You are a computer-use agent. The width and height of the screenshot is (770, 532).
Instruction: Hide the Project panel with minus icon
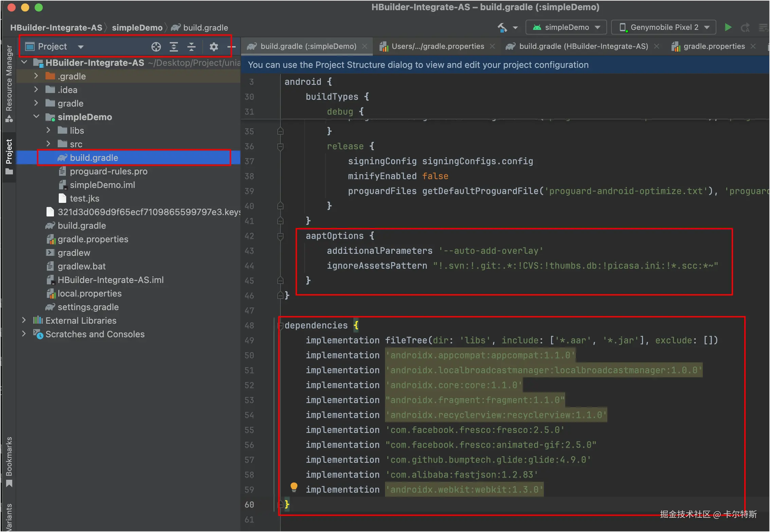(x=231, y=47)
